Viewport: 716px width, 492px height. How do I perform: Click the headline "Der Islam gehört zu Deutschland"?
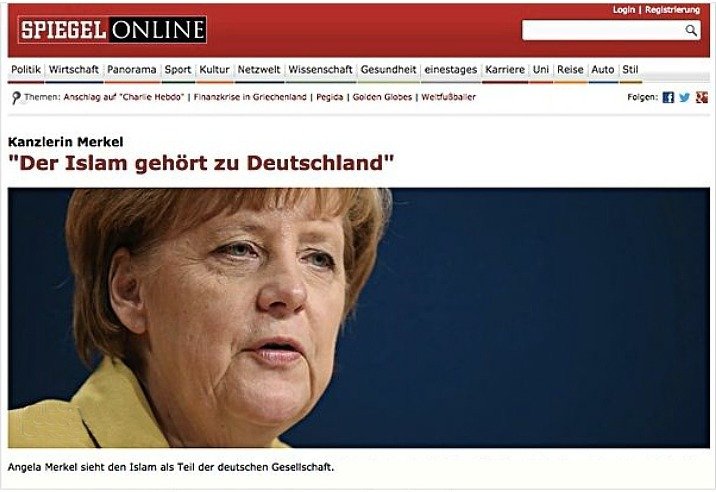(x=201, y=163)
